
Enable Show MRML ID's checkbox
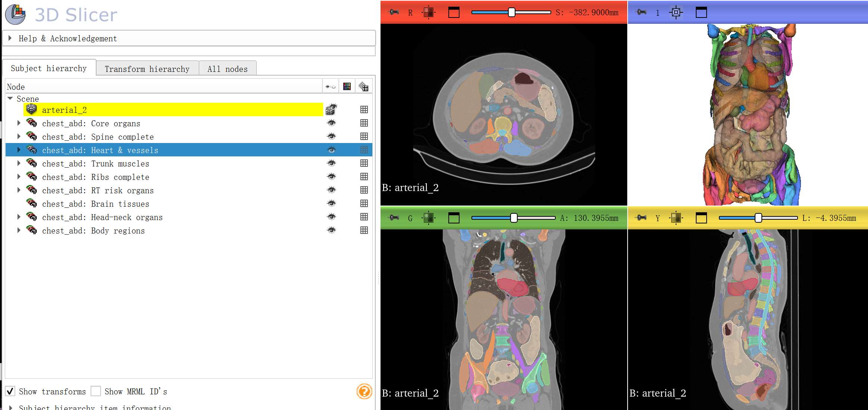pyautogui.click(x=96, y=391)
